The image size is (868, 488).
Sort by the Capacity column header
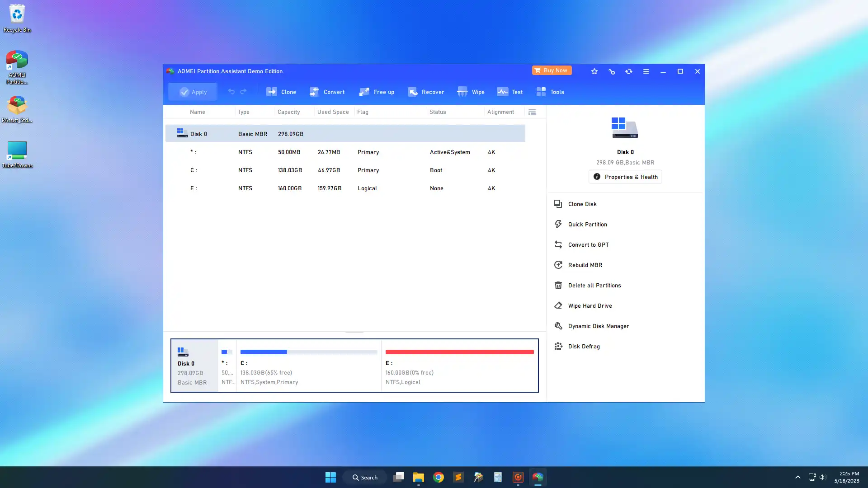[288, 112]
